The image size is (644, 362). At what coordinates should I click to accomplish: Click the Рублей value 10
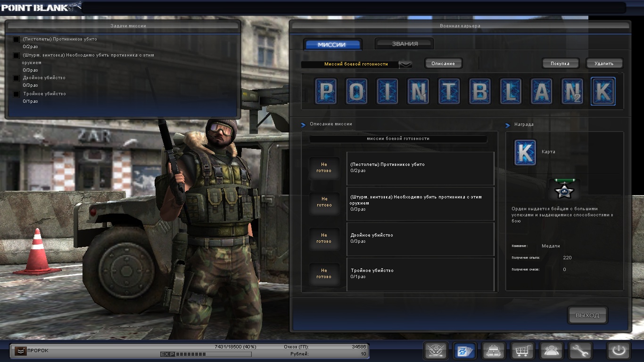(x=363, y=354)
